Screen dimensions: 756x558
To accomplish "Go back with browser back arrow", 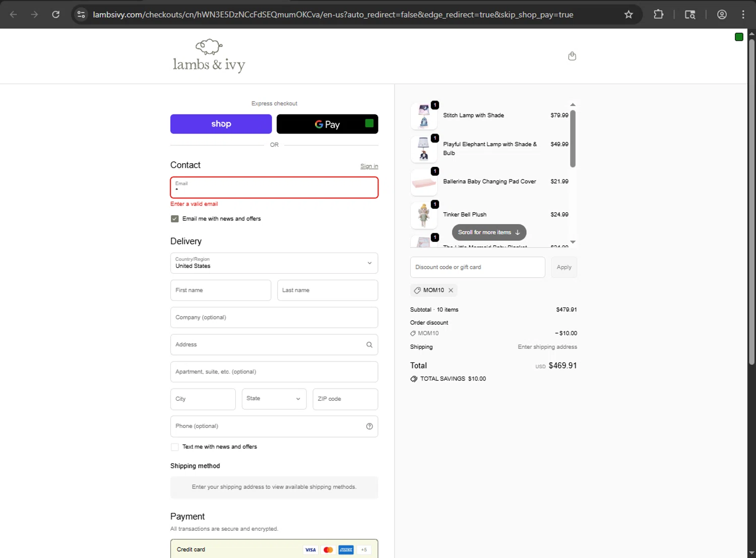I will tap(14, 15).
